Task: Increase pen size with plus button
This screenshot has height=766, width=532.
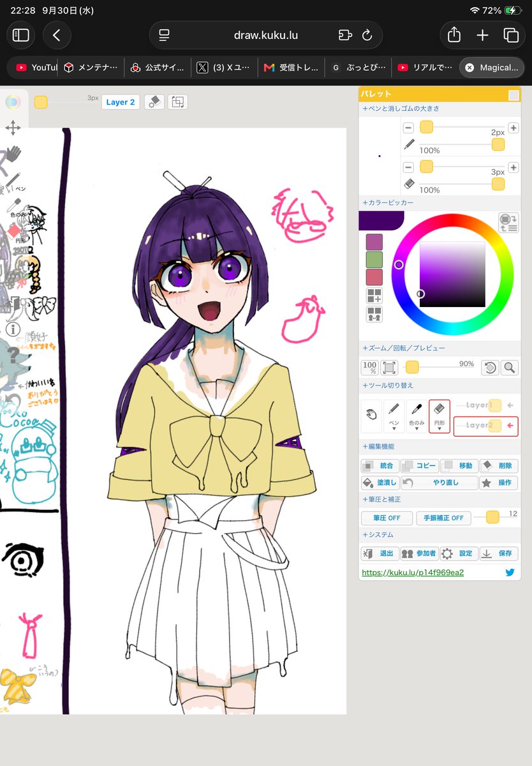Action: point(514,128)
